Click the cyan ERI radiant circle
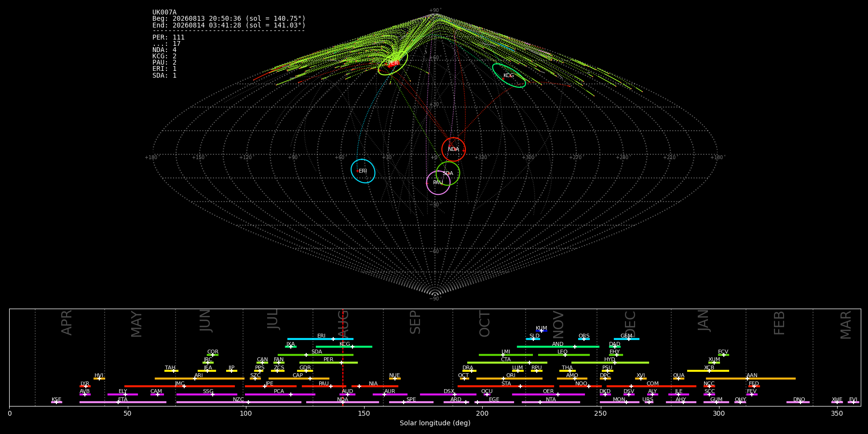Image resolution: width=868 pixels, height=434 pixels. (x=363, y=171)
